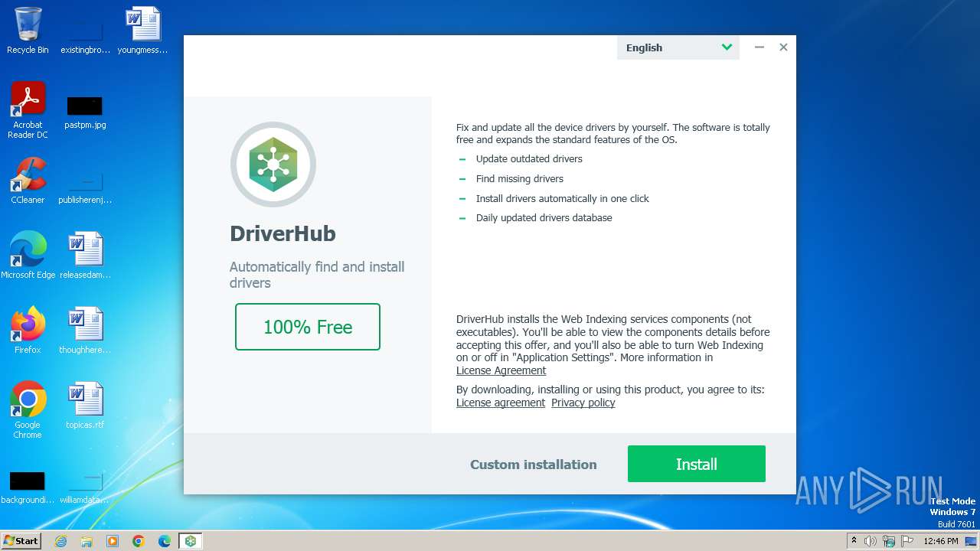The image size is (980, 551).
Task: Select the backgroundi desktop file
Action: (28, 487)
